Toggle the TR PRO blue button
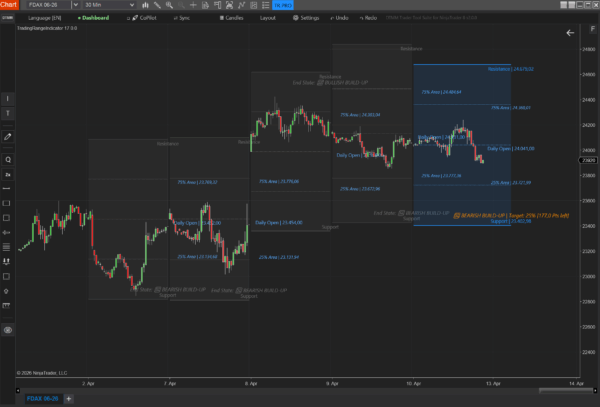Viewport: 600px width, 407px height. (283, 5)
